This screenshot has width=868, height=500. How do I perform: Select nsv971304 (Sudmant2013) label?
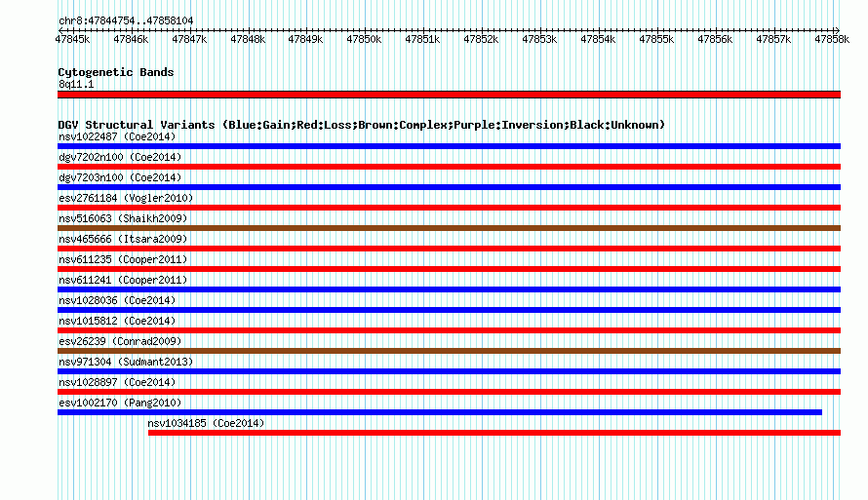point(126,362)
